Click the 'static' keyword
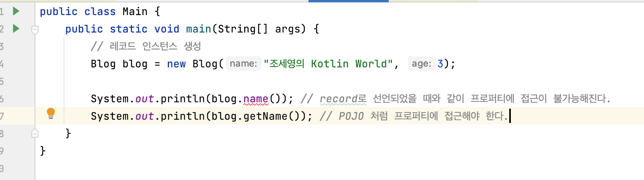This screenshot has width=644, height=180. (x=128, y=29)
